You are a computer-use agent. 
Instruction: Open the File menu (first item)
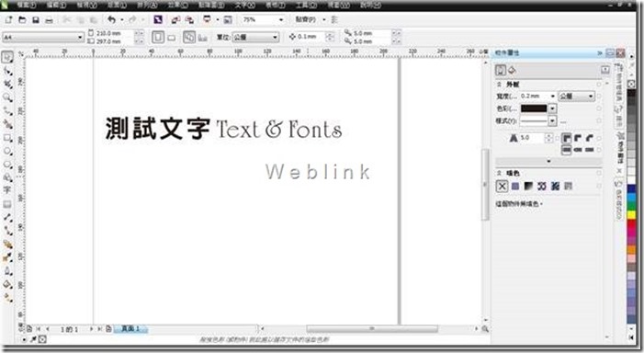click(27, 5)
